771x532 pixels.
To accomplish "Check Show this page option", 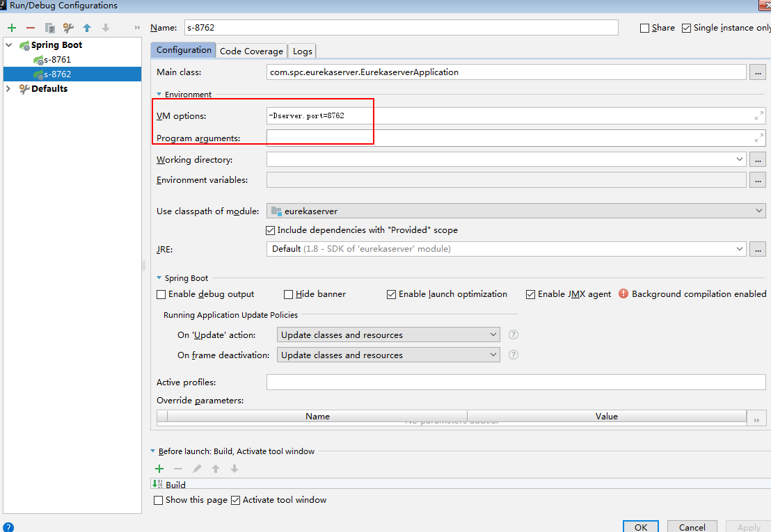I will coord(159,500).
